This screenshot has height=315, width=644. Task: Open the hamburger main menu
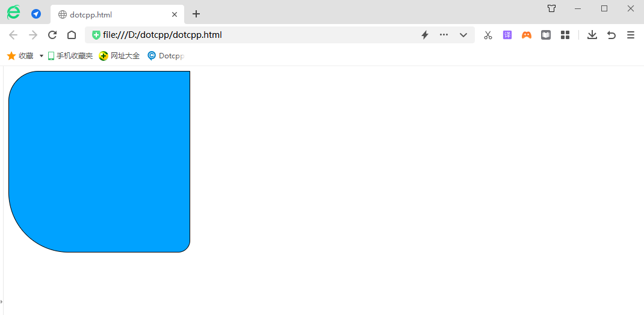pos(631,35)
